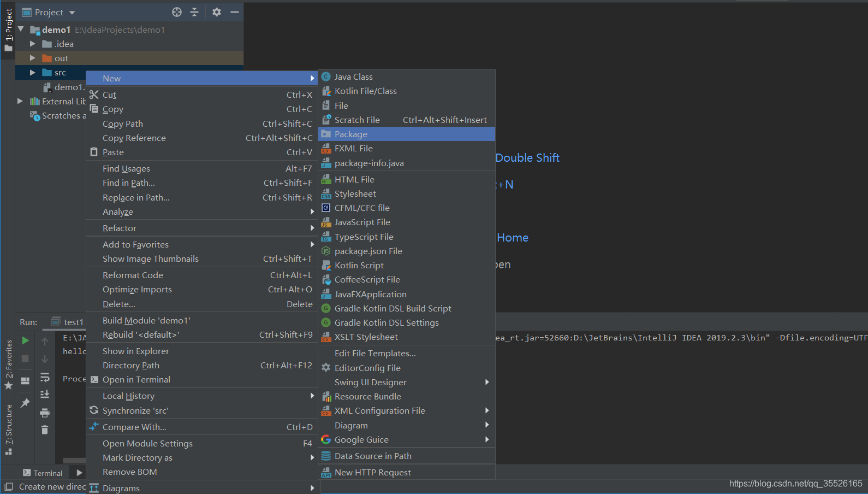Click scroll to end icon in Run panel
868x494 pixels.
[x=45, y=394]
